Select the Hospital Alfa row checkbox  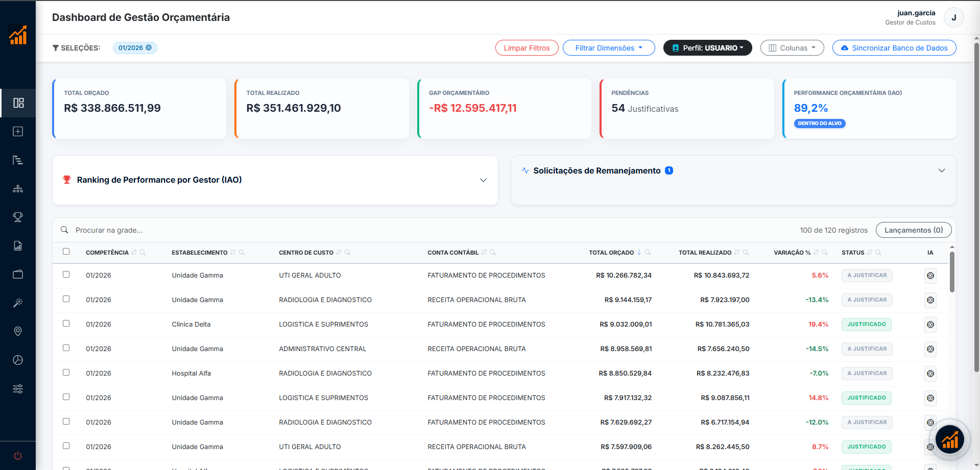(x=66, y=373)
